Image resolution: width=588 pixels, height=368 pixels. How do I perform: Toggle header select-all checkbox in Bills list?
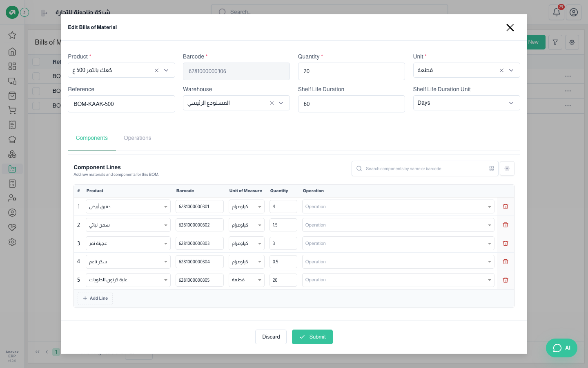[x=36, y=62]
